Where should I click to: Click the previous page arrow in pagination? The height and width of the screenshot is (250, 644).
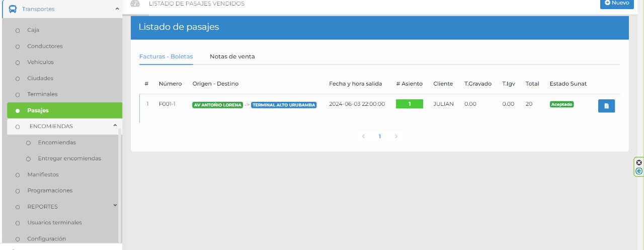coord(363,137)
